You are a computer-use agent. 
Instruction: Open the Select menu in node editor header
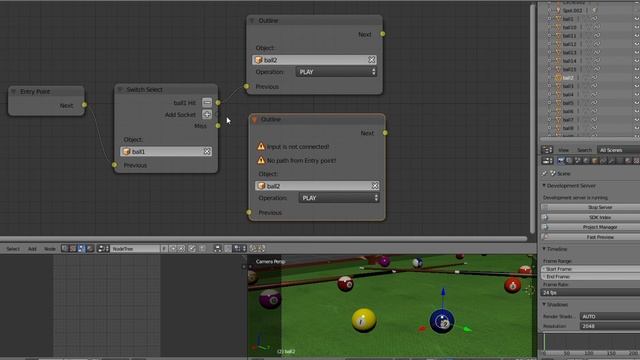tap(13, 249)
